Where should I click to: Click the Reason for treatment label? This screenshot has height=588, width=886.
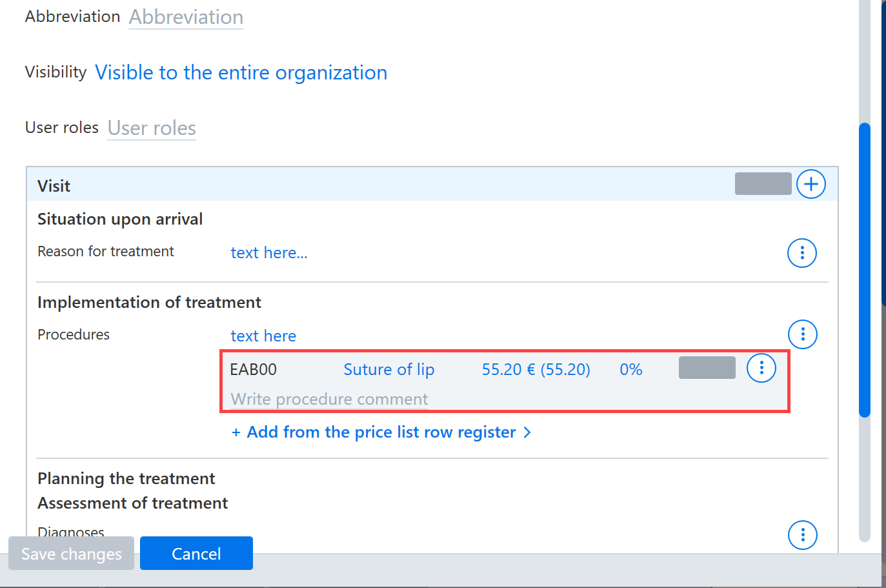(106, 252)
